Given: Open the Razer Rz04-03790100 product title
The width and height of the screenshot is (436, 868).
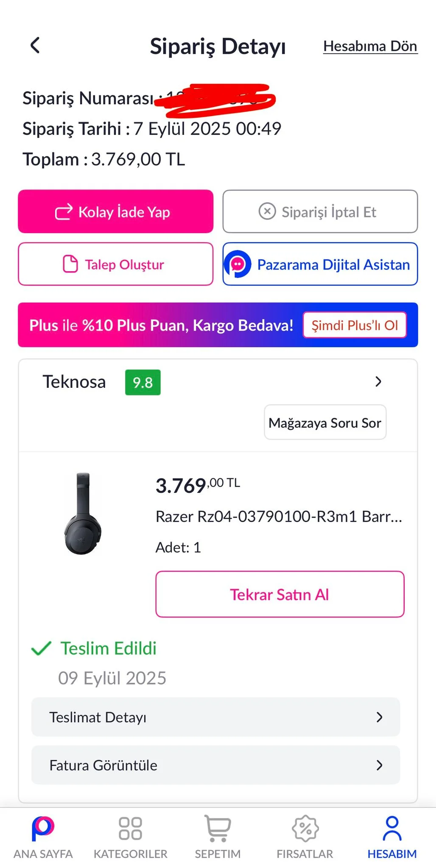Looking at the screenshot, I should click(x=279, y=517).
